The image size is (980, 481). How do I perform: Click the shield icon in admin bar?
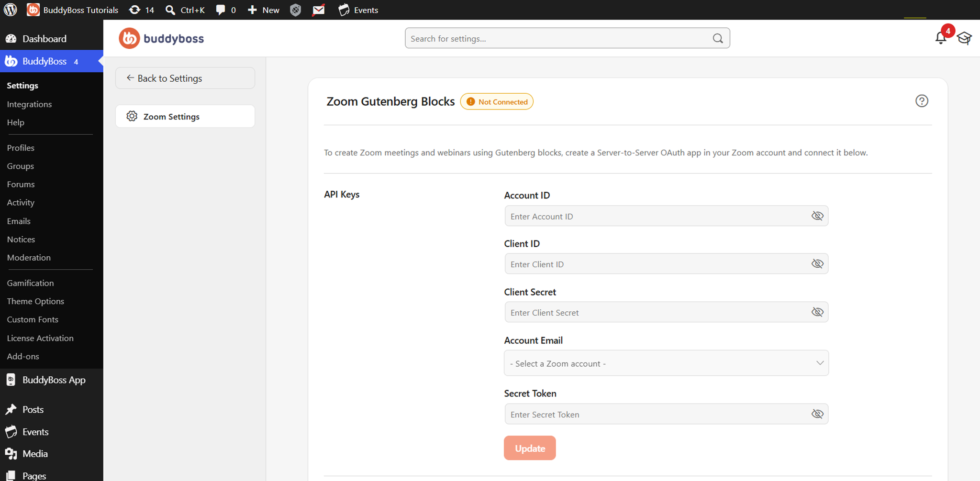tap(296, 10)
